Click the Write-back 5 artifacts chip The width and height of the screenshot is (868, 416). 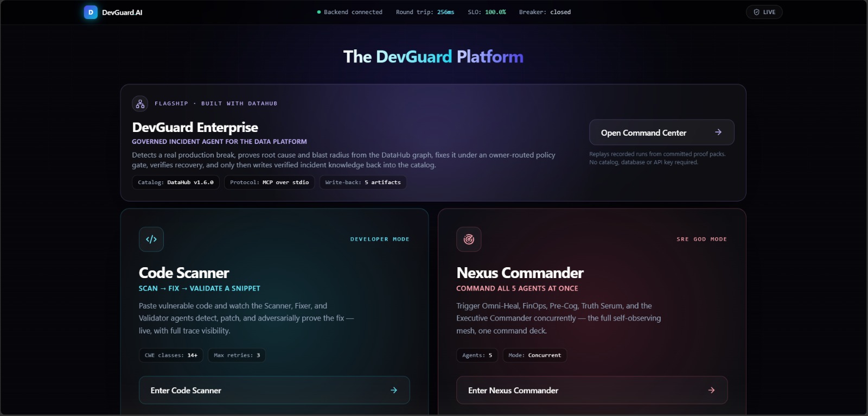coord(363,182)
